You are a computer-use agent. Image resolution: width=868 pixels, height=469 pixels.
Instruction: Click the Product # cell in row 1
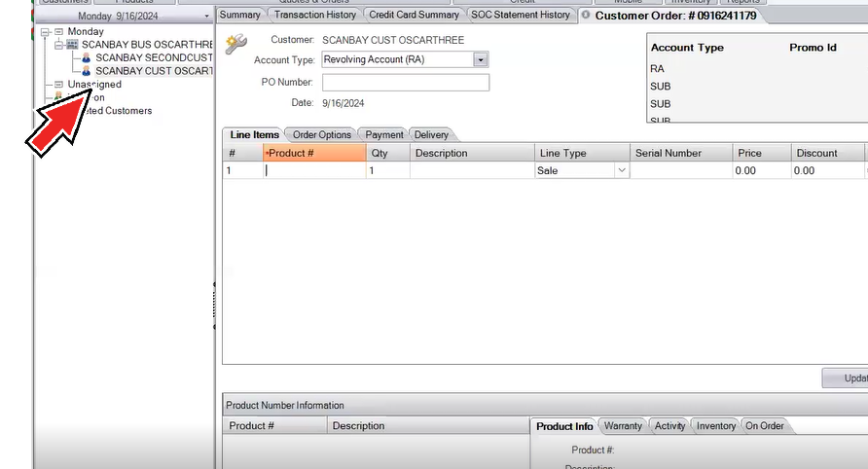pos(313,170)
